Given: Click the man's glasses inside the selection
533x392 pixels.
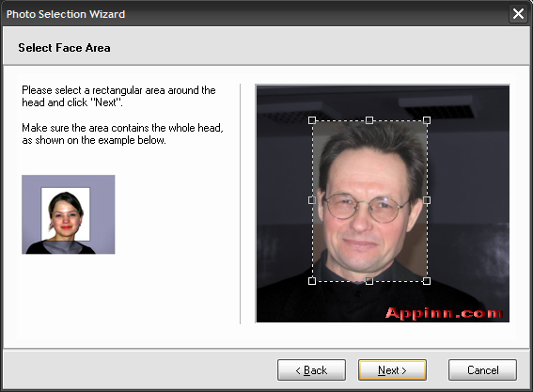Looking at the screenshot, I should 366,207.
